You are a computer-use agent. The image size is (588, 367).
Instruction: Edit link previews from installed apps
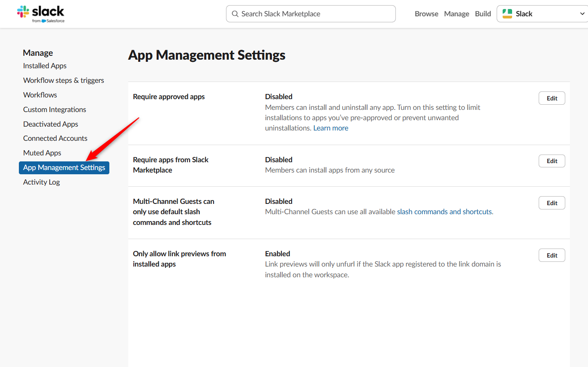click(x=552, y=255)
